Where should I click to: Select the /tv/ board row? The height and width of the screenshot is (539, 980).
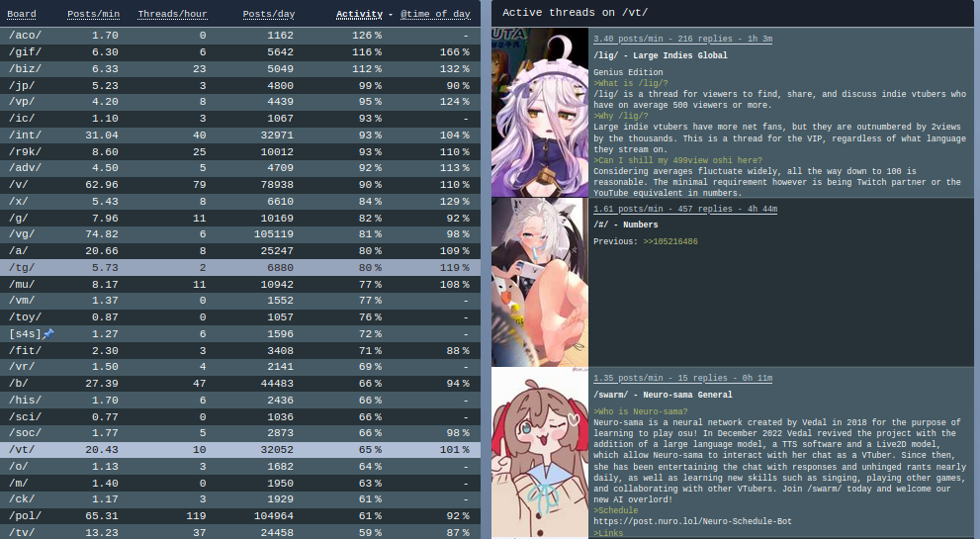pyautogui.click(x=240, y=532)
